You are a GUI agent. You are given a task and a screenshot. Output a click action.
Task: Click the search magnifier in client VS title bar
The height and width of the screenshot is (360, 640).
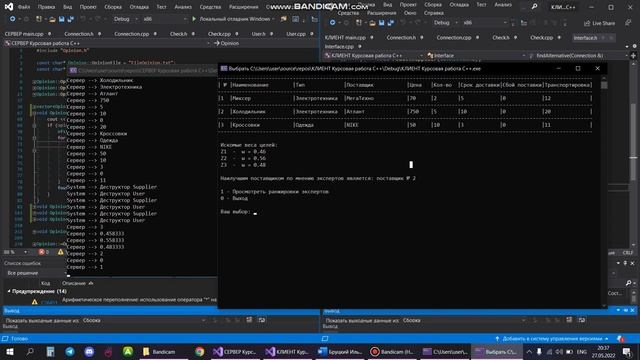[534, 7]
